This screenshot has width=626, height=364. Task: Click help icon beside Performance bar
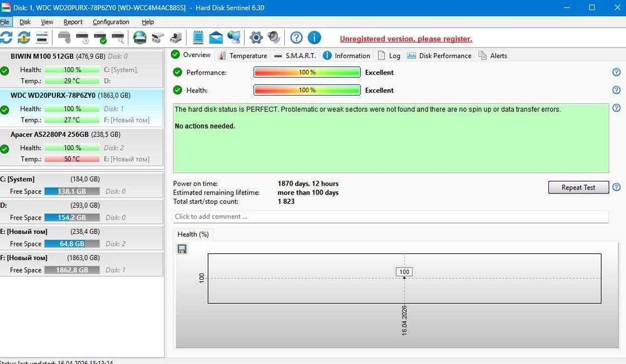pyautogui.click(x=617, y=72)
